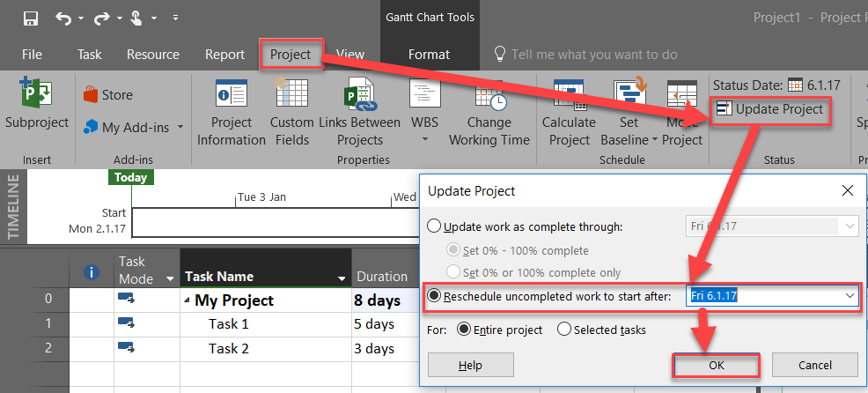Click the Today marker on the timeline
Viewport: 868px width, 393px height.
[x=131, y=177]
